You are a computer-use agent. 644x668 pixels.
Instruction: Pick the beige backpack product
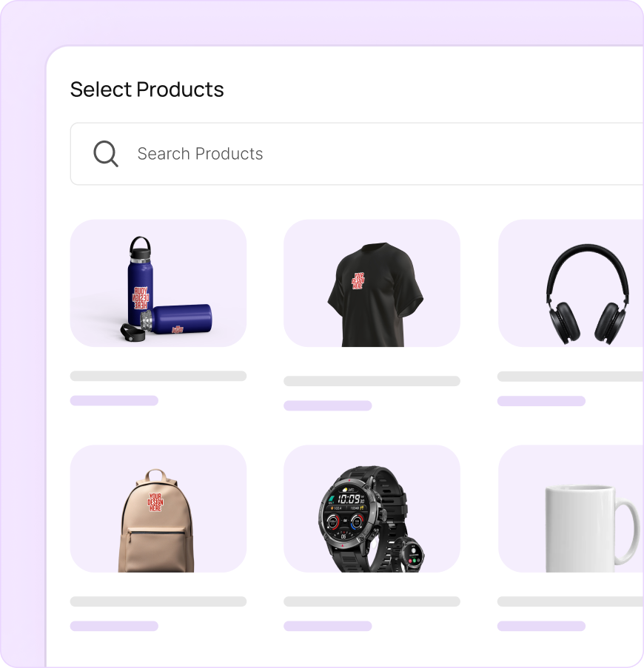coord(158,509)
